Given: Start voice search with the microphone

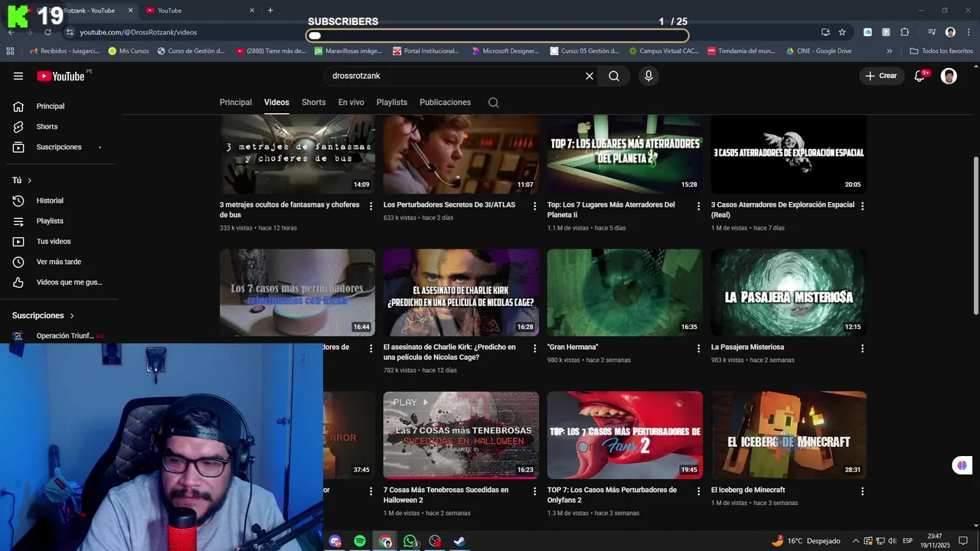Looking at the screenshot, I should 648,76.
